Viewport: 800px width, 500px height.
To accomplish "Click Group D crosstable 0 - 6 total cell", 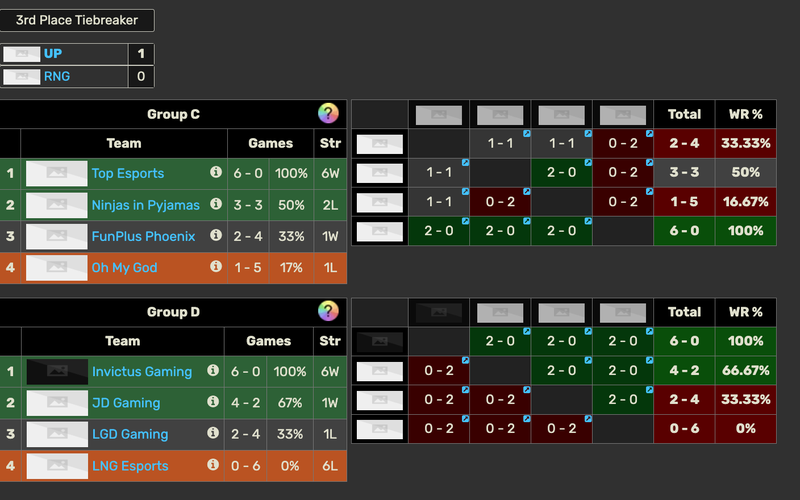I will pos(684,429).
